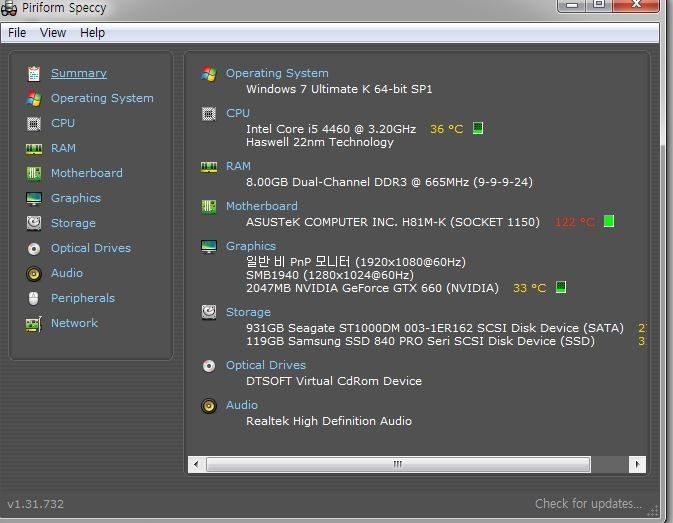Open the View menu
The image size is (673, 523).
coord(53,33)
